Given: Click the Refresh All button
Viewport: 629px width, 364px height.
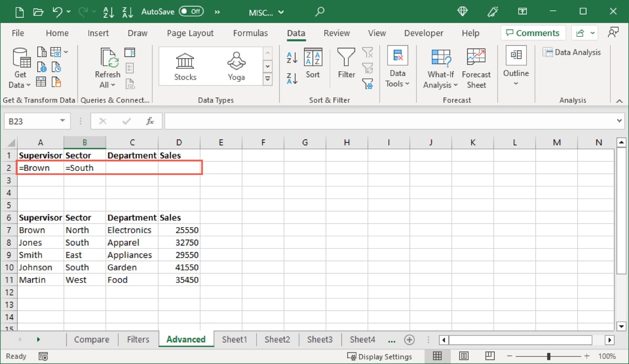Looking at the screenshot, I should click(x=107, y=68).
